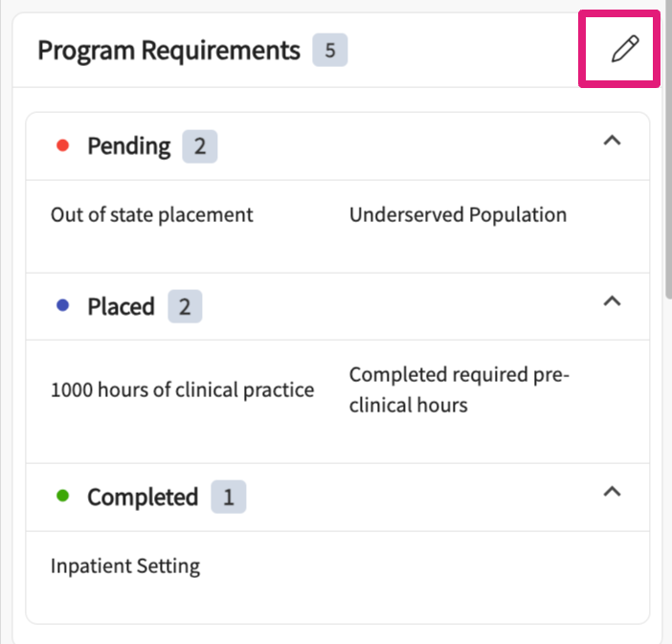Select the Inpatient Setting requirement
The image size is (672, 644).
(x=125, y=566)
